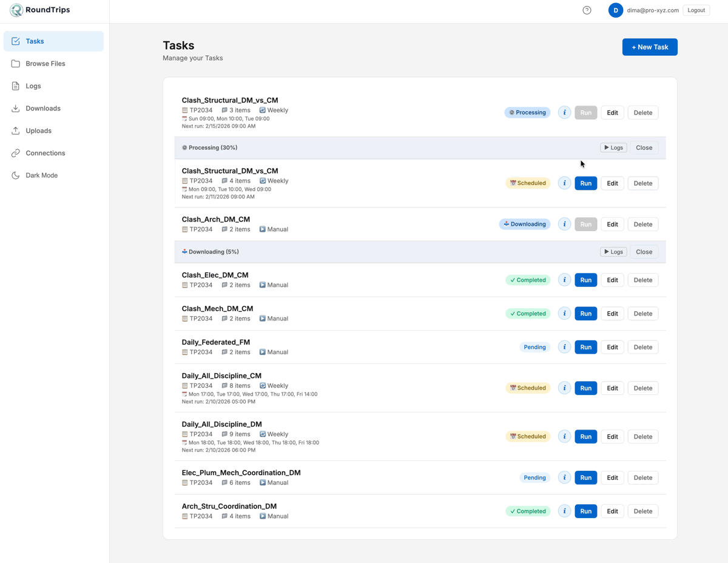Click the user avatar D icon
Image resolution: width=728 pixels, height=563 pixels.
(x=615, y=10)
